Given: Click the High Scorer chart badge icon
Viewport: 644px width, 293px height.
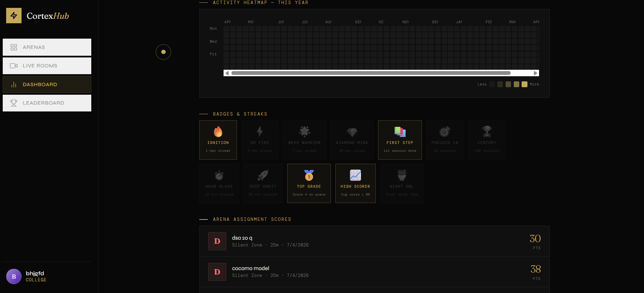Looking at the screenshot, I should tap(355, 175).
